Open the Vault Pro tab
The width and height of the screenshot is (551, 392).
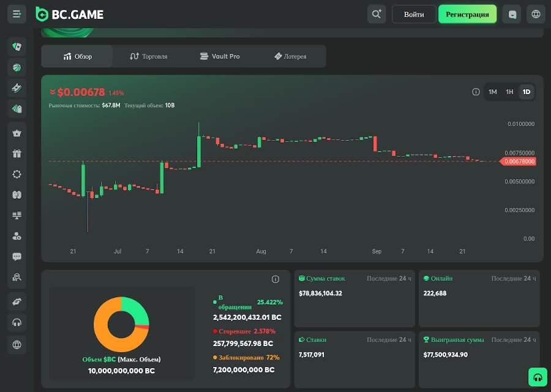220,56
